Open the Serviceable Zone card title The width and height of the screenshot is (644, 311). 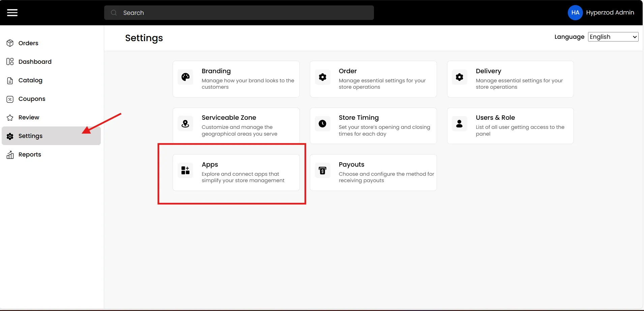click(229, 117)
